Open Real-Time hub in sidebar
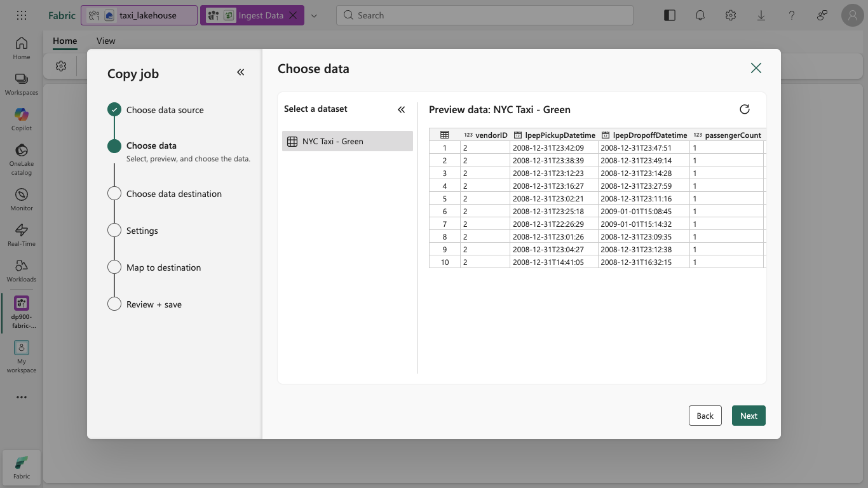Screen dimensions: 868x488 click(22, 234)
